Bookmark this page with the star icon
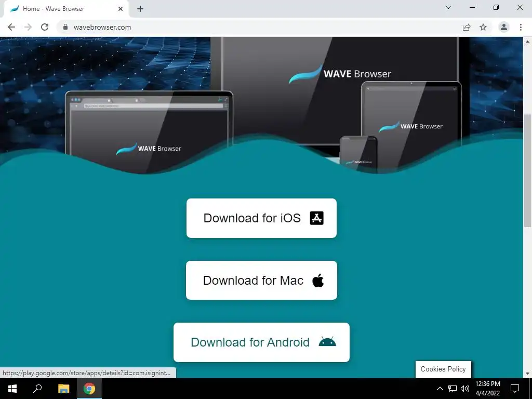Image resolution: width=532 pixels, height=399 pixels. coord(483,27)
